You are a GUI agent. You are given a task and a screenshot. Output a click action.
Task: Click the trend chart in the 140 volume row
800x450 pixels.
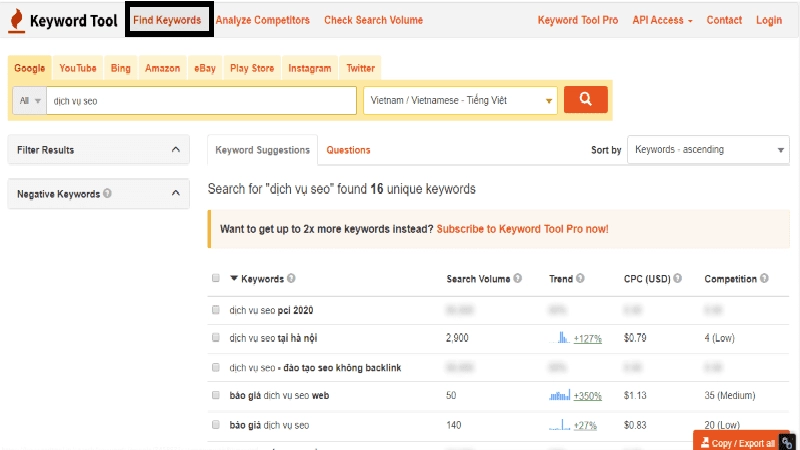(559, 424)
